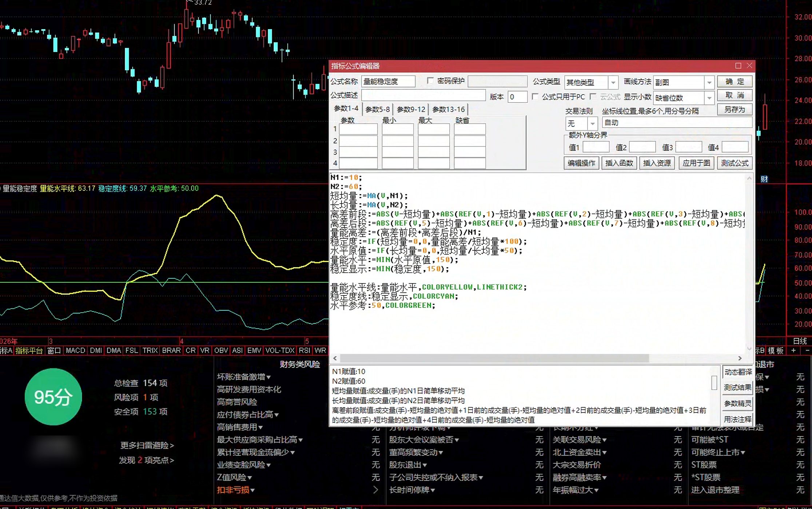The width and height of the screenshot is (812, 509).
Task: Tick the 公式只用于PC checkbox
Action: [535, 97]
